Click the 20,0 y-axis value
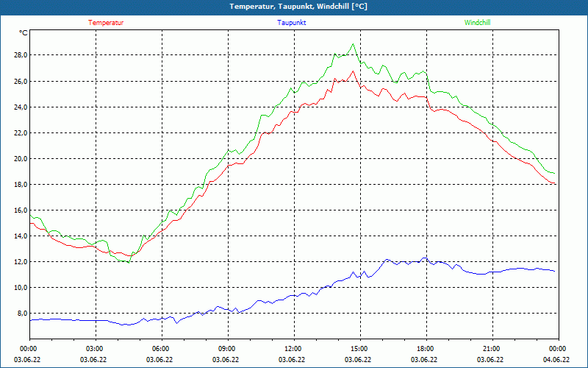This screenshot has height=368, width=588. click(x=21, y=158)
